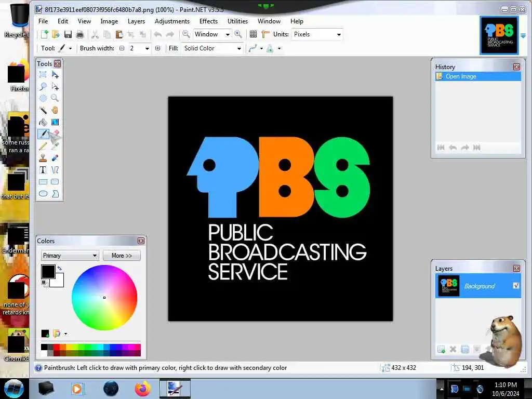Open the Layers menu

tap(137, 21)
